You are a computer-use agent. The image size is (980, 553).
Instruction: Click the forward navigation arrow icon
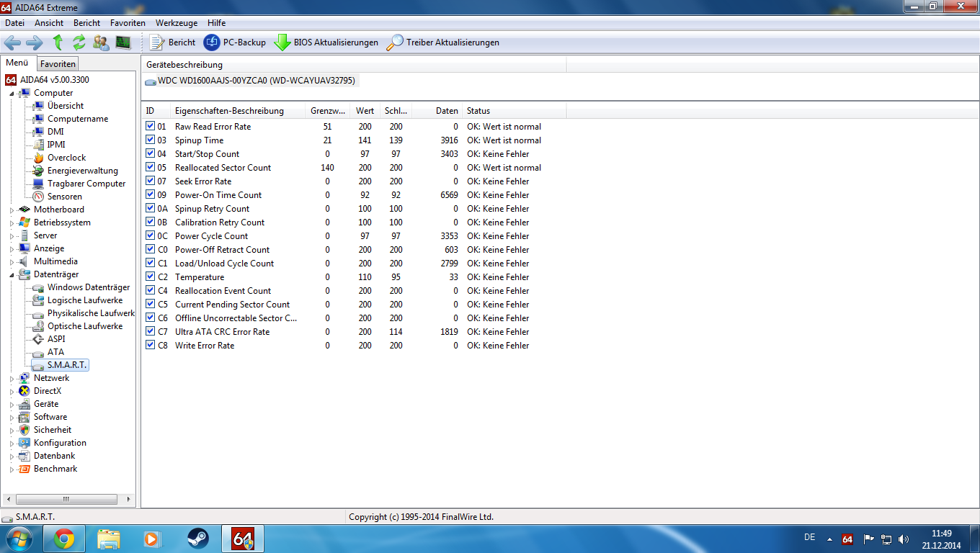(34, 42)
